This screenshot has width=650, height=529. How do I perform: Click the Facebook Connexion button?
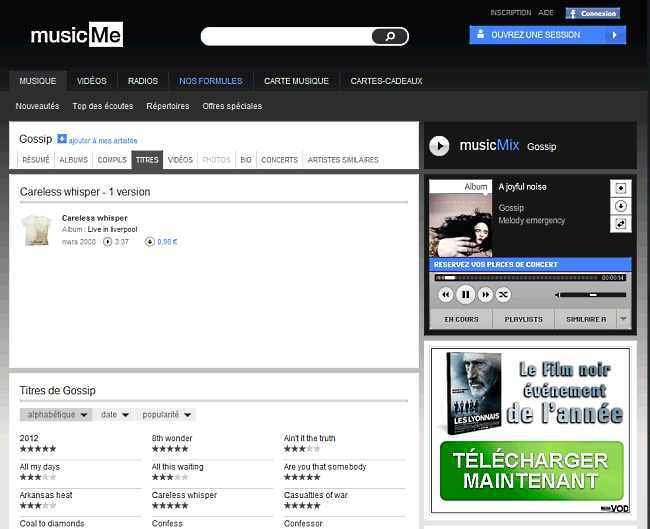tap(592, 13)
